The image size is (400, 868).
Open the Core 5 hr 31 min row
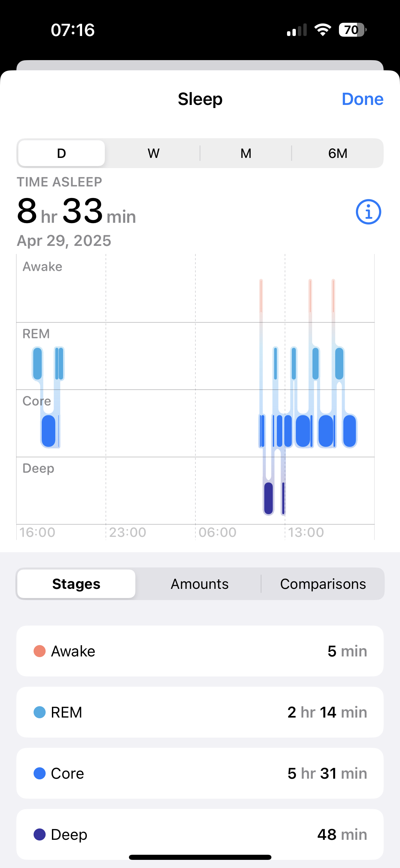(x=200, y=773)
